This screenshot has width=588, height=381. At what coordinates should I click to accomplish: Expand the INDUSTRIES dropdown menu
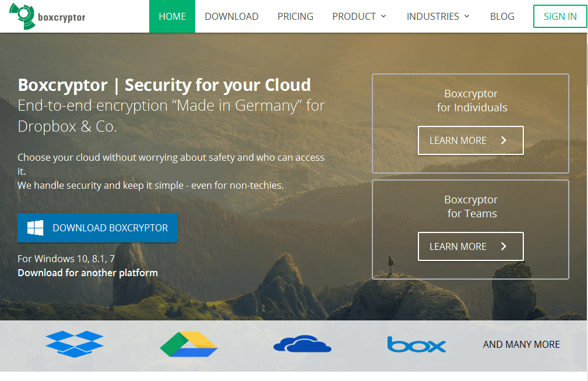pos(438,16)
